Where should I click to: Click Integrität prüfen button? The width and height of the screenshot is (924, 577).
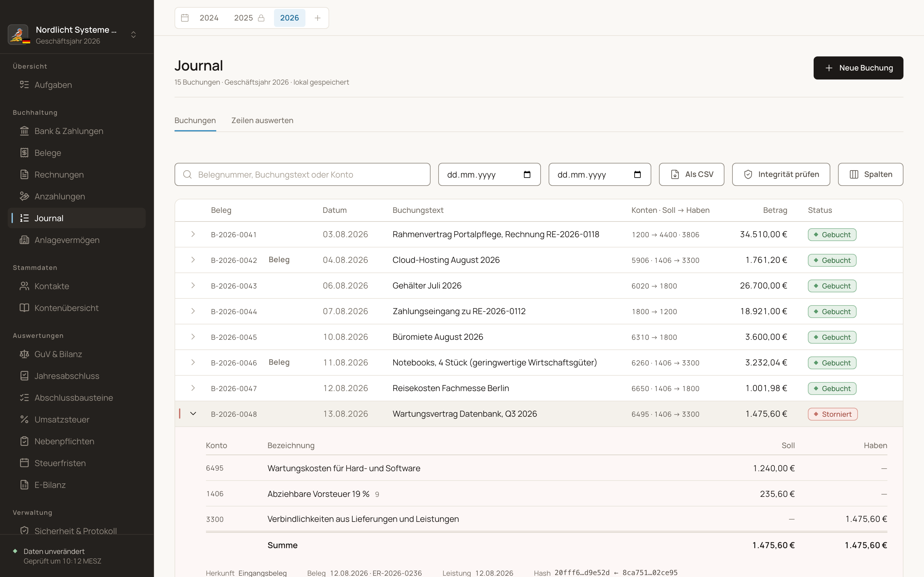pyautogui.click(x=781, y=174)
